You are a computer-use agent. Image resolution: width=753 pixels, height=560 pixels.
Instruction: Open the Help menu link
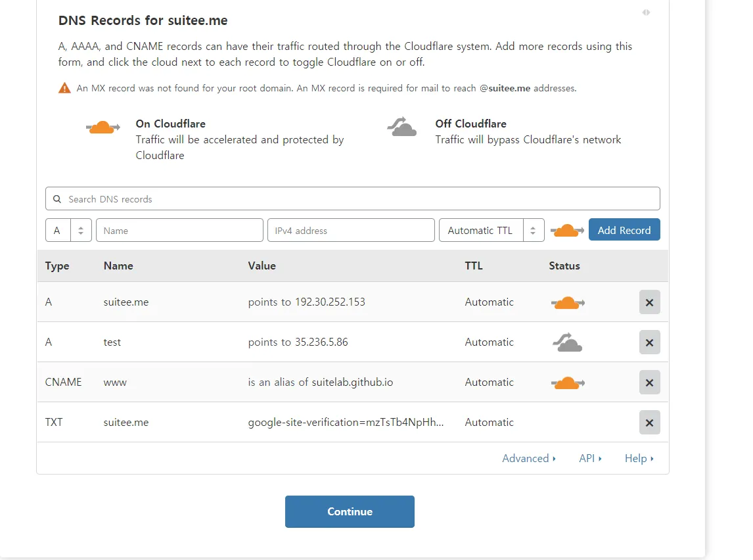(x=639, y=459)
